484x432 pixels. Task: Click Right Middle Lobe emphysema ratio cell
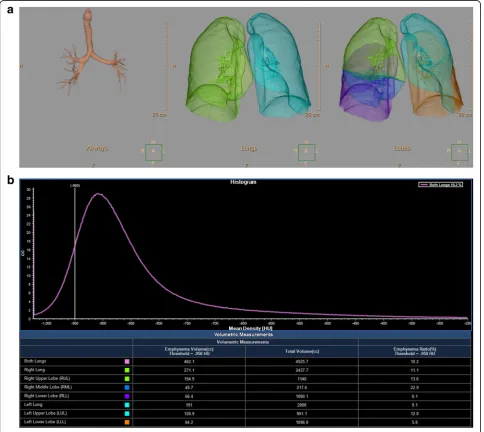[415, 388]
